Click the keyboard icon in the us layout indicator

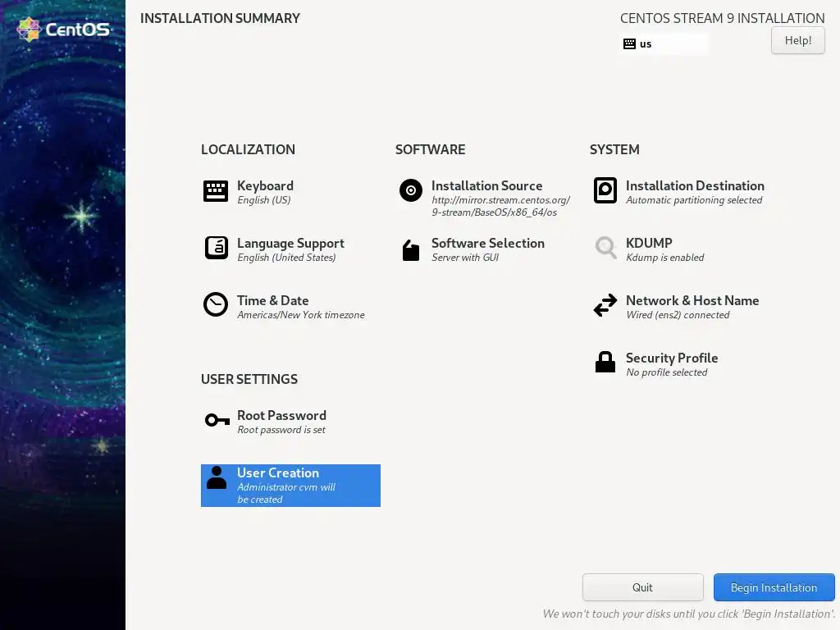click(629, 44)
